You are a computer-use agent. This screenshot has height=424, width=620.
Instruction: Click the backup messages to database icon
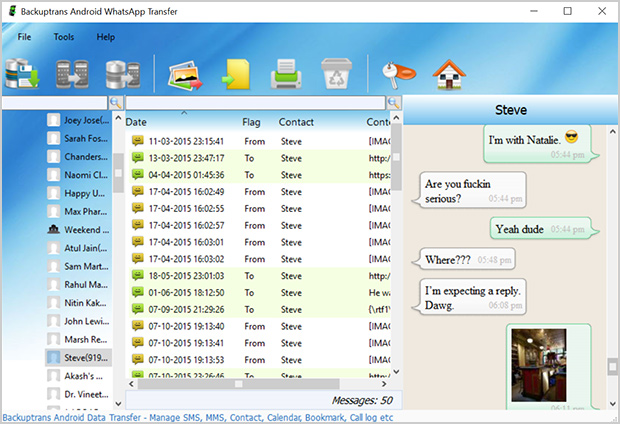[23, 74]
